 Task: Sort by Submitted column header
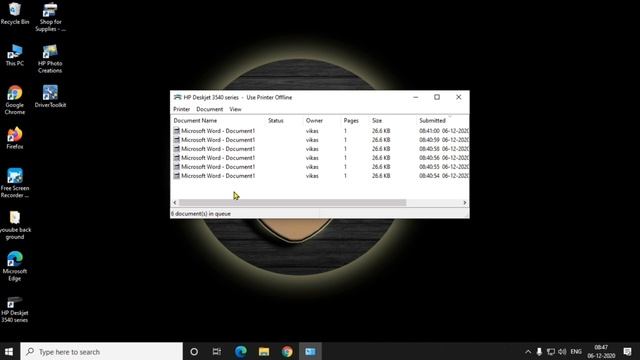point(443,120)
